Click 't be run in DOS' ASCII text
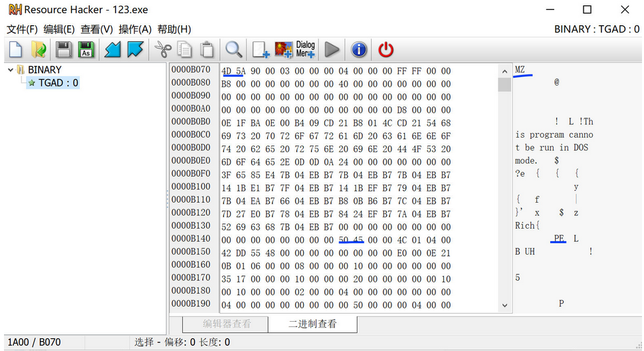Viewport: 644px width, 351px height. (552, 148)
